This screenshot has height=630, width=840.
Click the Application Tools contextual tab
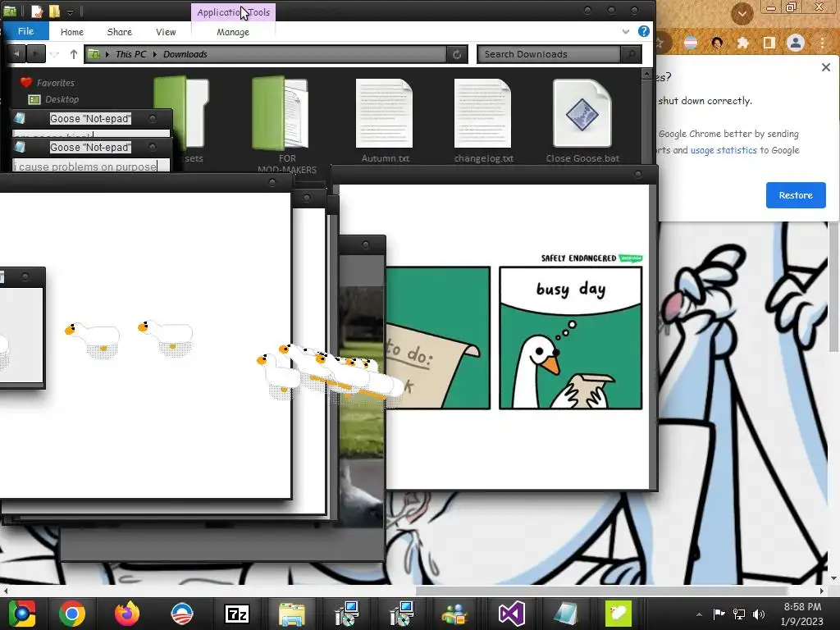[x=234, y=12]
